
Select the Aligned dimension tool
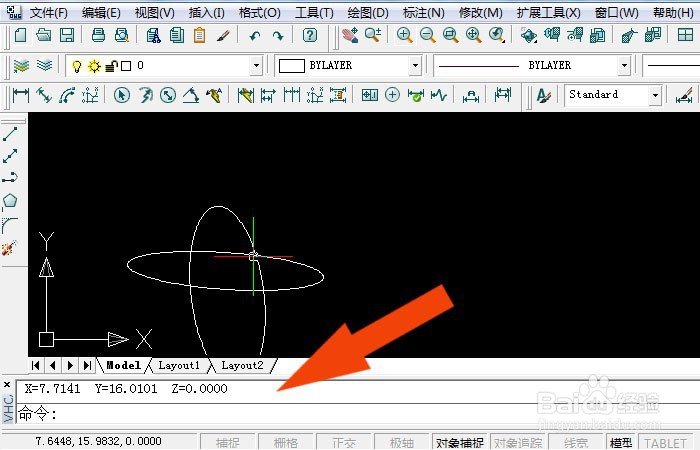point(44,95)
